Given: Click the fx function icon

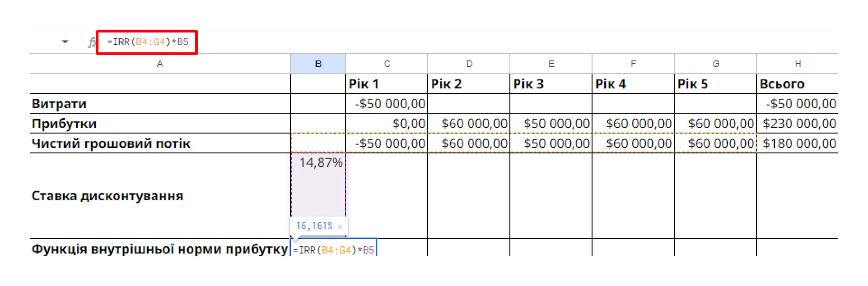Looking at the screenshot, I should point(92,42).
